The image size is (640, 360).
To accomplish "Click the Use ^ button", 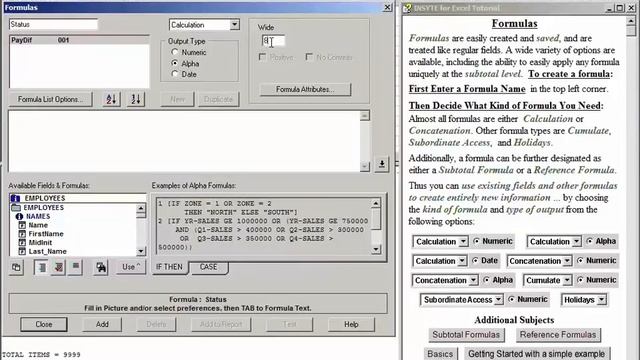I will coord(131,267).
